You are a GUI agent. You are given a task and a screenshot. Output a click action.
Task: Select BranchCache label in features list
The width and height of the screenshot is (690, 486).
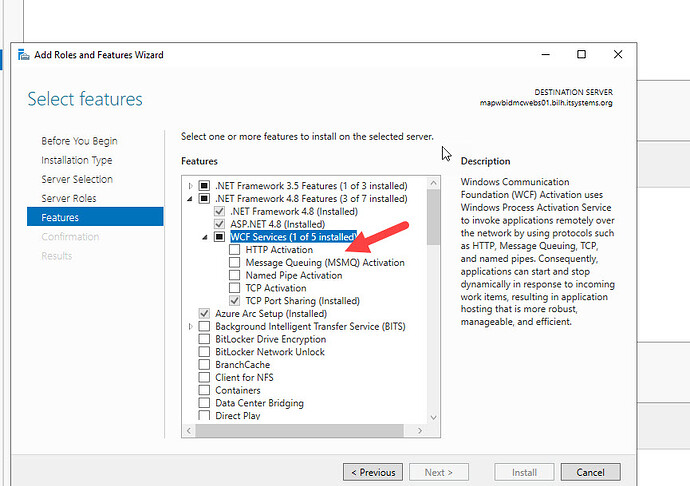coord(242,364)
